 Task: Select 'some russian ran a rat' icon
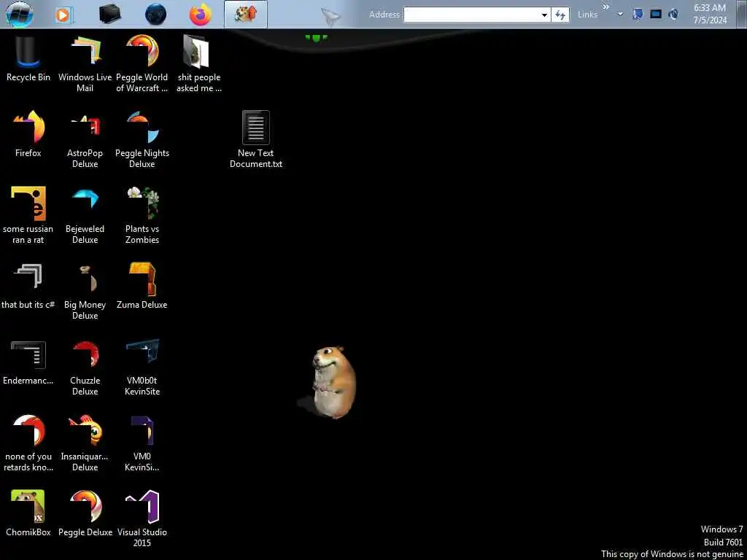pos(28,216)
